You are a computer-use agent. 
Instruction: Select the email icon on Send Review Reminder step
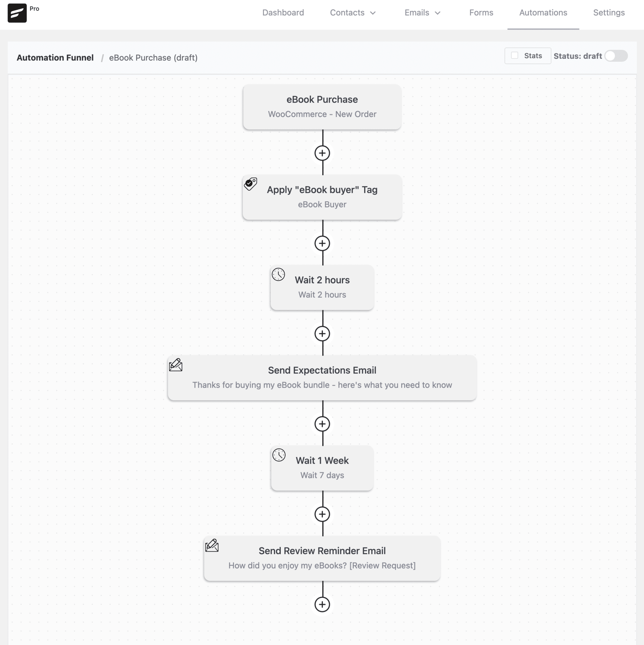[x=212, y=546]
